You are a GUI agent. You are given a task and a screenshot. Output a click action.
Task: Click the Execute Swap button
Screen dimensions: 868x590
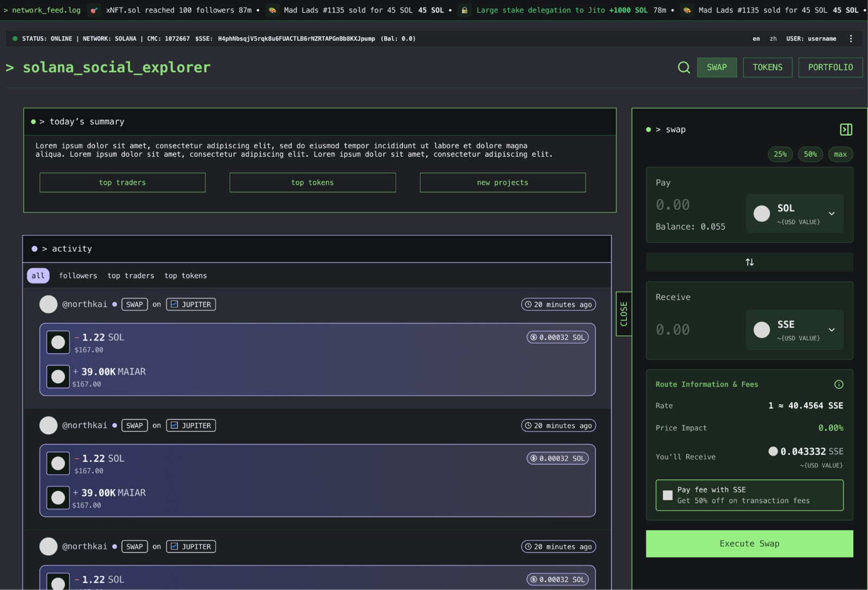[x=749, y=543]
